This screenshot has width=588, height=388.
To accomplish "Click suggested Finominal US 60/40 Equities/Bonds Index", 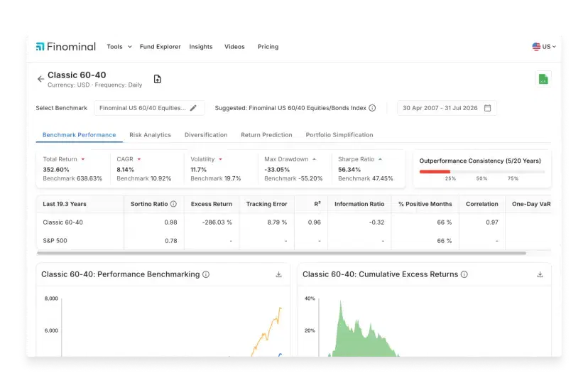I will click(x=307, y=108).
